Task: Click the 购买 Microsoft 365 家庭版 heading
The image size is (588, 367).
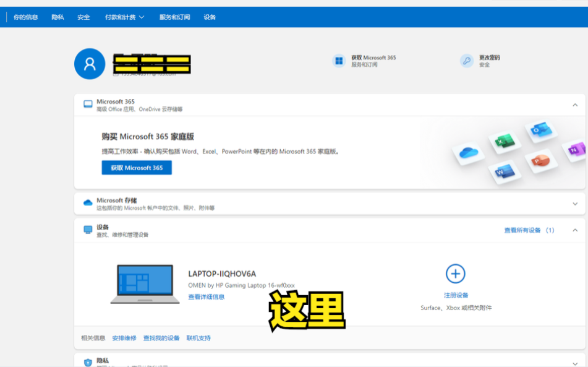Action: click(148, 137)
